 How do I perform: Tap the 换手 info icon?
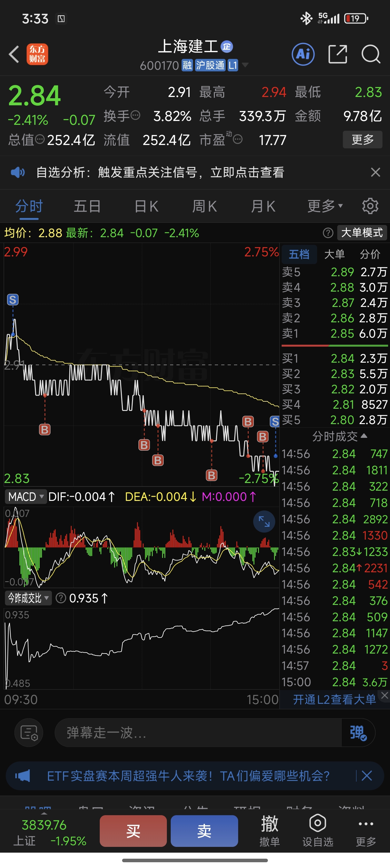[135, 115]
